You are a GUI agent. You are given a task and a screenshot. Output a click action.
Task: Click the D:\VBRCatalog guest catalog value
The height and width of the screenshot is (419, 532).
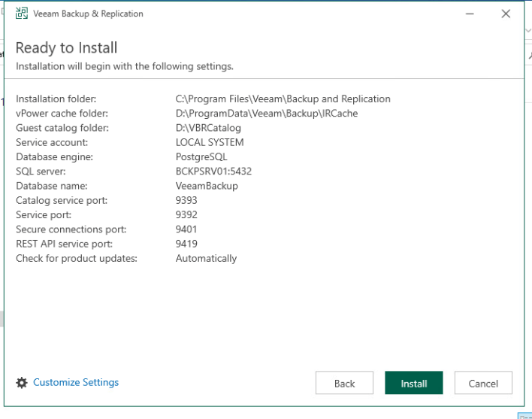(x=208, y=128)
